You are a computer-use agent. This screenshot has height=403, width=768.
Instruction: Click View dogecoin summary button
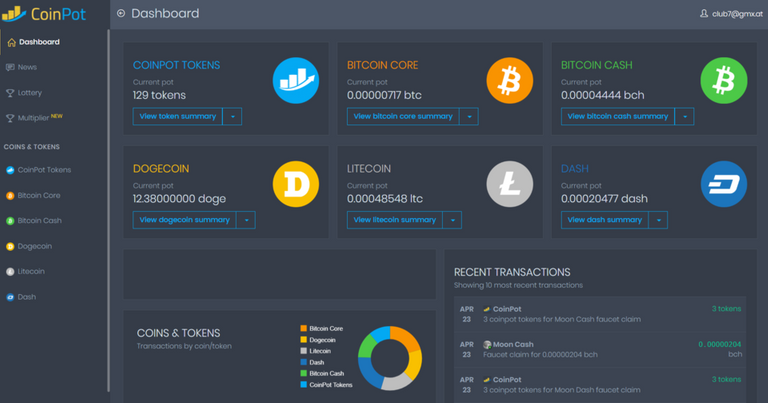tap(185, 220)
